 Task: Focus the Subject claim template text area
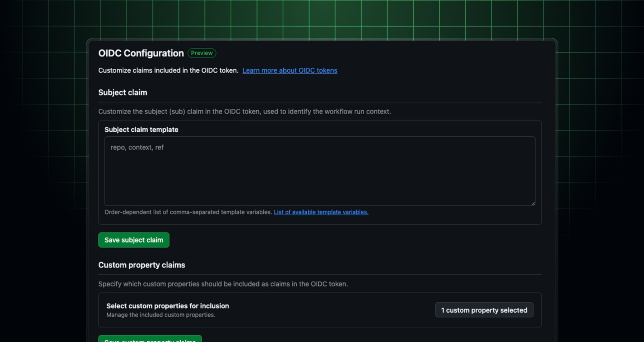point(318,171)
